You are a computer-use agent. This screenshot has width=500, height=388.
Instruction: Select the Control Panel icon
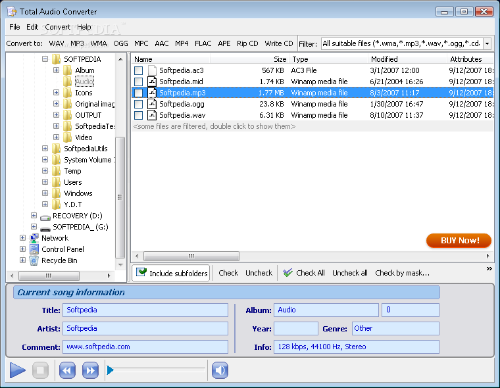34,249
